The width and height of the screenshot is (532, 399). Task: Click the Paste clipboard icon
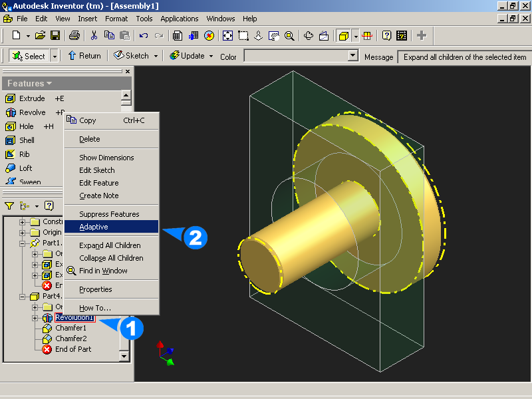click(x=124, y=35)
